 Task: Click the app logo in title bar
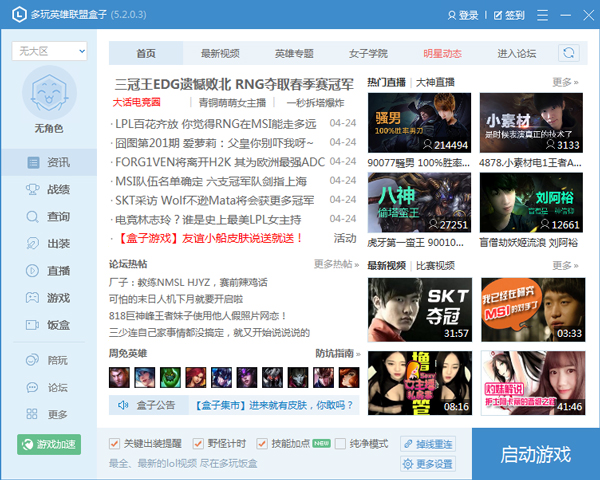[19, 15]
